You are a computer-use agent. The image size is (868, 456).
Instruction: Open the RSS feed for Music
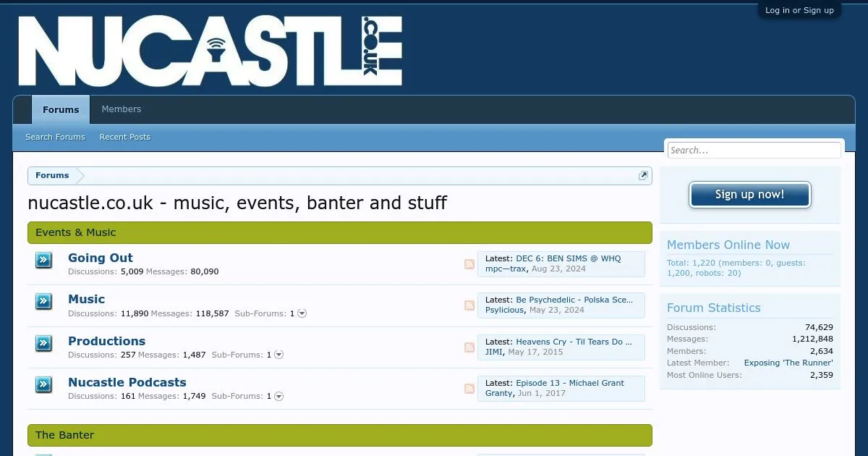[x=469, y=305]
